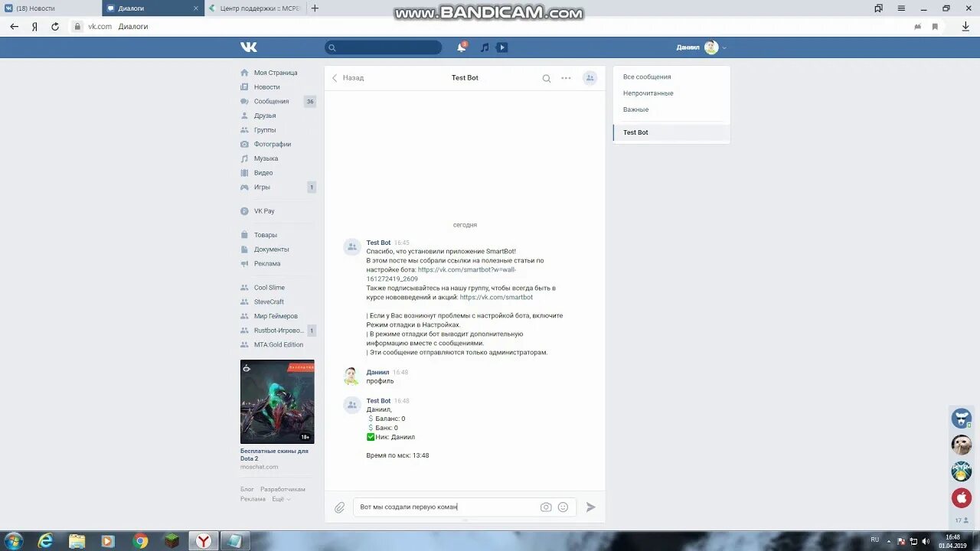The height and width of the screenshot is (551, 980).
Task: Open Моя Страница in sidebar
Action: [276, 73]
